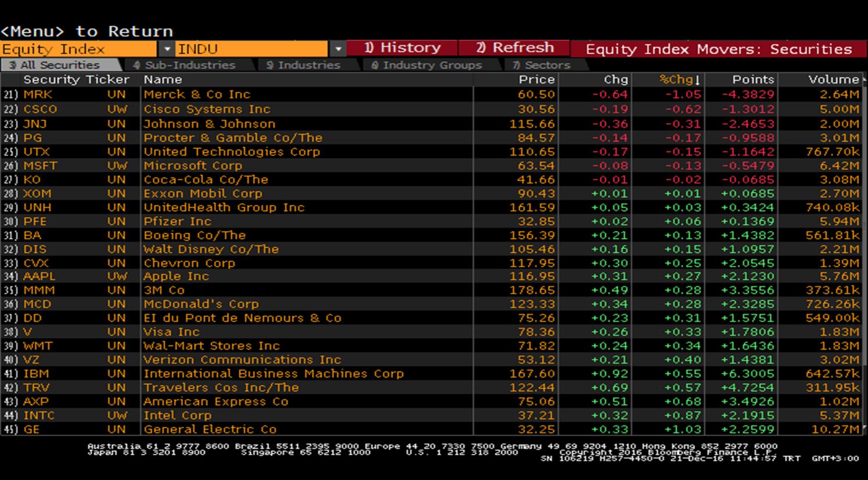
Task: Open Coca-Cola Co/The row
Action: [x=433, y=179]
